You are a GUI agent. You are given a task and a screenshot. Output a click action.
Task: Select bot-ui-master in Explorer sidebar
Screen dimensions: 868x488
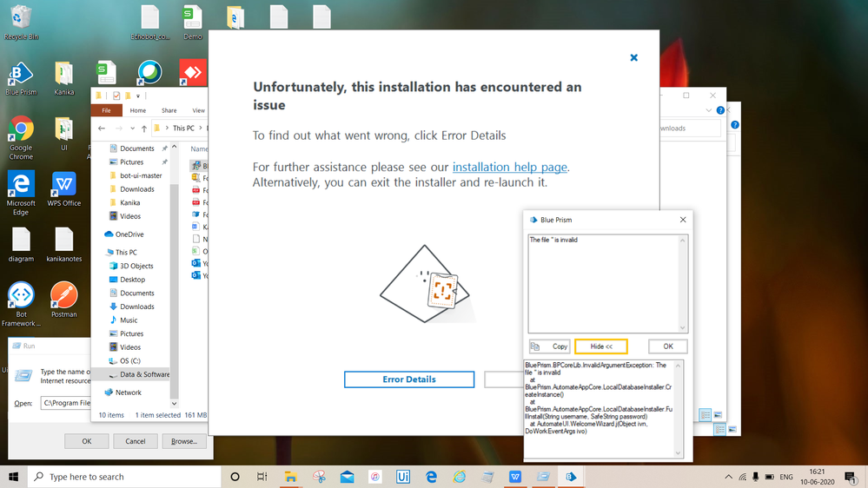[x=141, y=175]
